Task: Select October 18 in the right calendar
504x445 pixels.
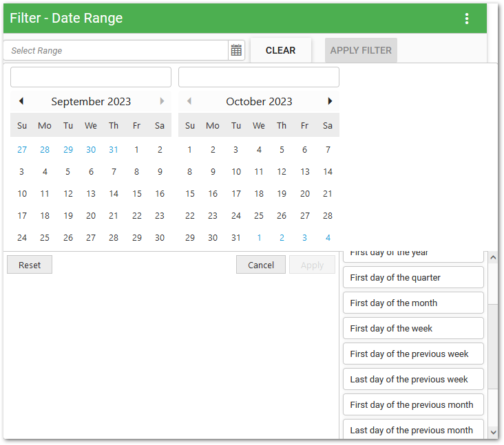Action: (x=259, y=193)
